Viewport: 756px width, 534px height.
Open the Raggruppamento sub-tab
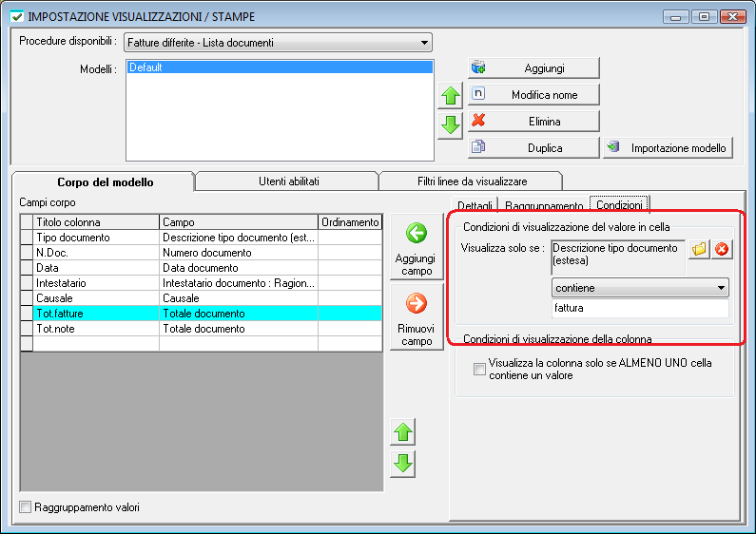(x=544, y=205)
